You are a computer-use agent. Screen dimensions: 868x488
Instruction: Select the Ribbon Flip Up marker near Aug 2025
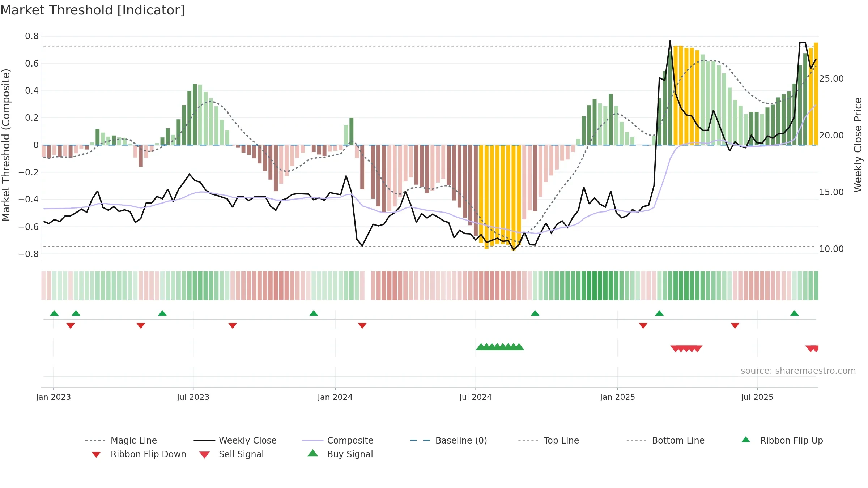(x=794, y=313)
